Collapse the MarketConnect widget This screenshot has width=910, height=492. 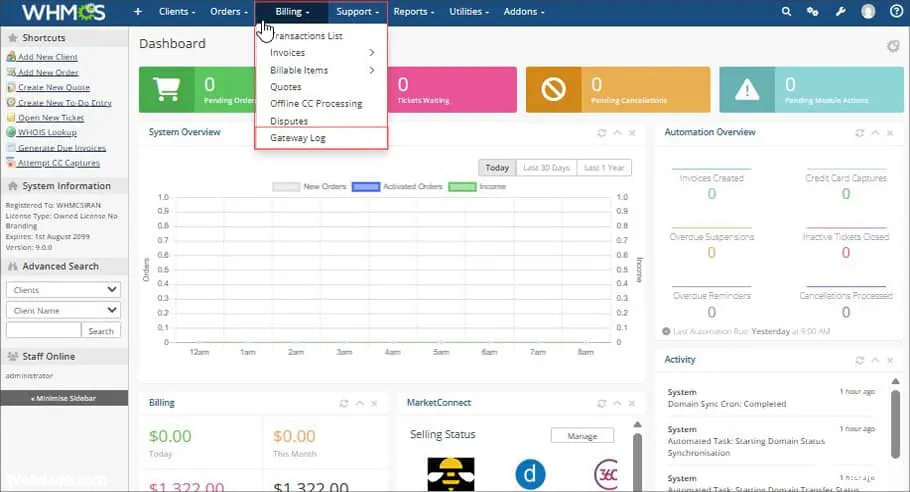coord(617,403)
